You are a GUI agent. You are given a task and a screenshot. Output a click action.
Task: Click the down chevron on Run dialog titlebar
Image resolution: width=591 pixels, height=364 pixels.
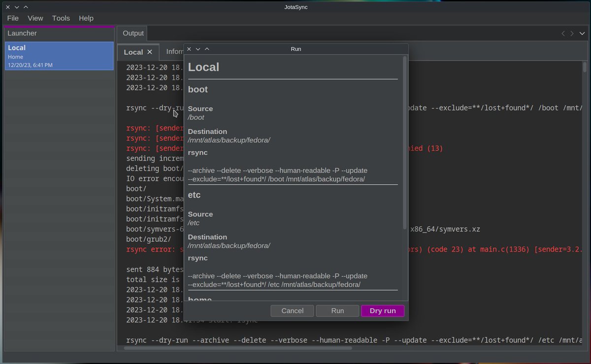tap(197, 49)
